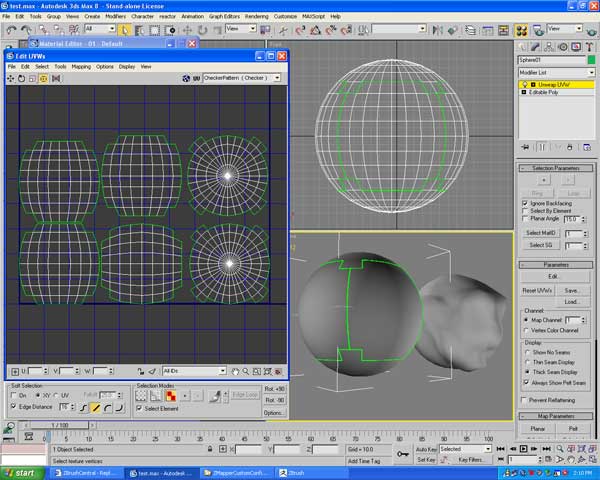The height and width of the screenshot is (480, 600).
Task: Click the Pan hand icon in Edit UVWs
Action: 235,371
